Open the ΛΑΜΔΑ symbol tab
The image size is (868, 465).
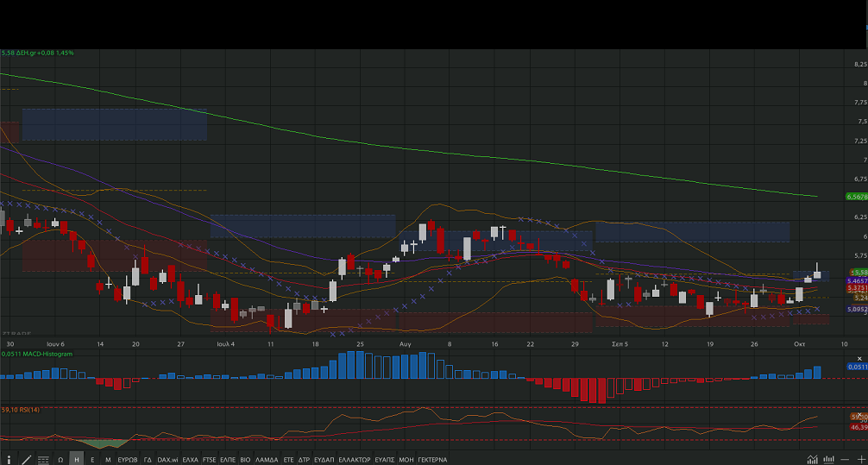(267, 460)
